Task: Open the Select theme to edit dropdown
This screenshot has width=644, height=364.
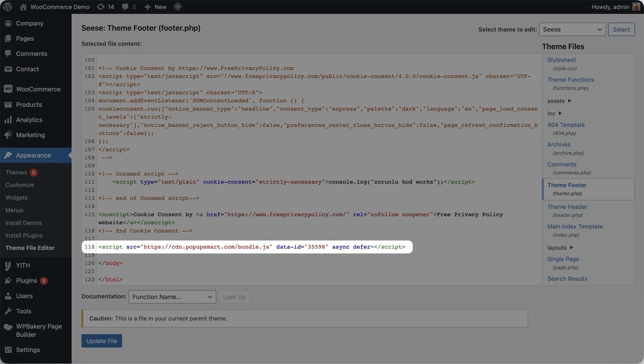Action: (572, 29)
